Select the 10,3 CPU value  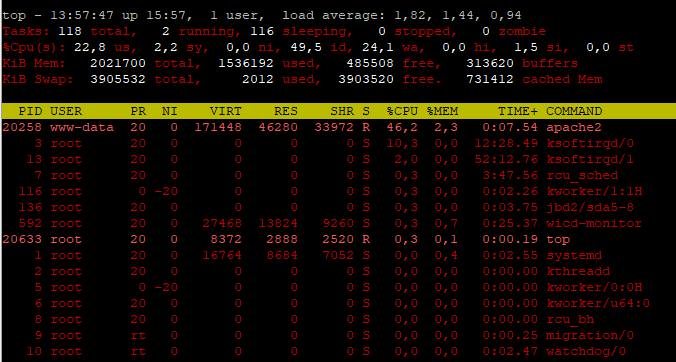point(402,144)
